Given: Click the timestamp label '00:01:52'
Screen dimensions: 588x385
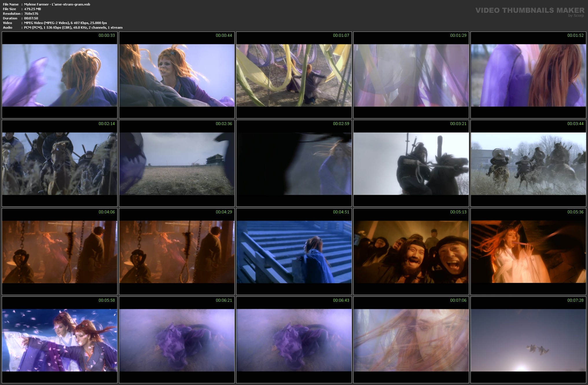Looking at the screenshot, I should click(x=576, y=35).
